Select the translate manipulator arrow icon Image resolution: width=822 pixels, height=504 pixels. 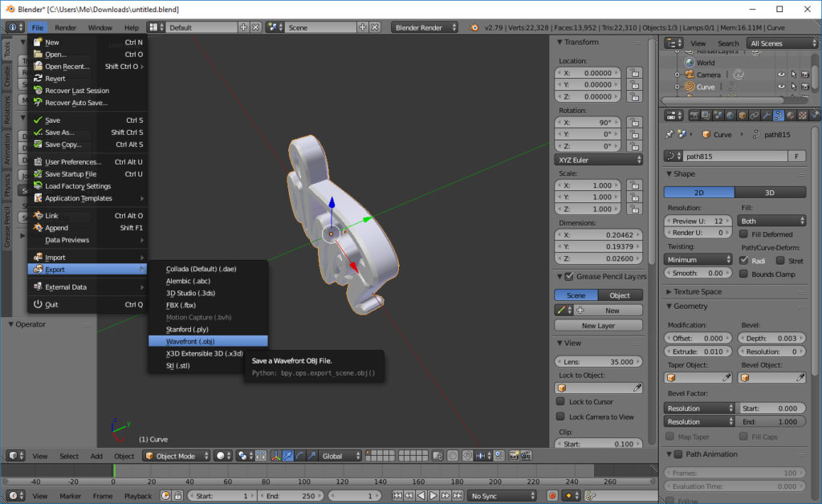tap(288, 456)
